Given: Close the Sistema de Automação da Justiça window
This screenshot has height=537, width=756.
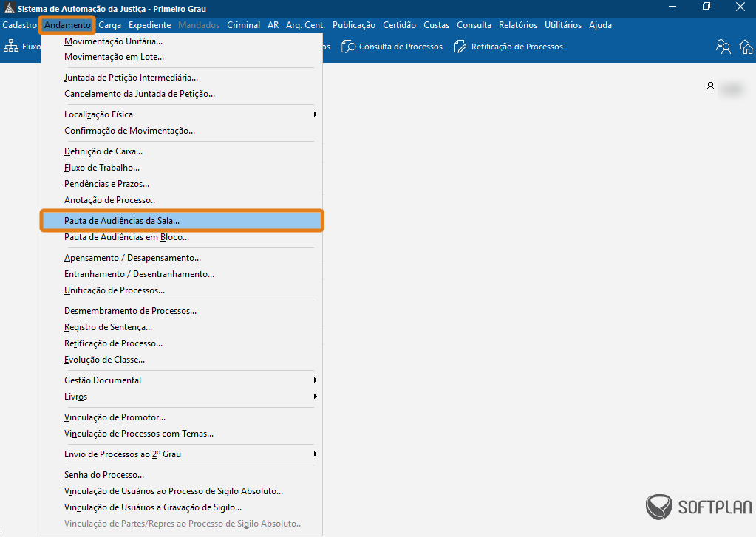Looking at the screenshot, I should pyautogui.click(x=740, y=7).
